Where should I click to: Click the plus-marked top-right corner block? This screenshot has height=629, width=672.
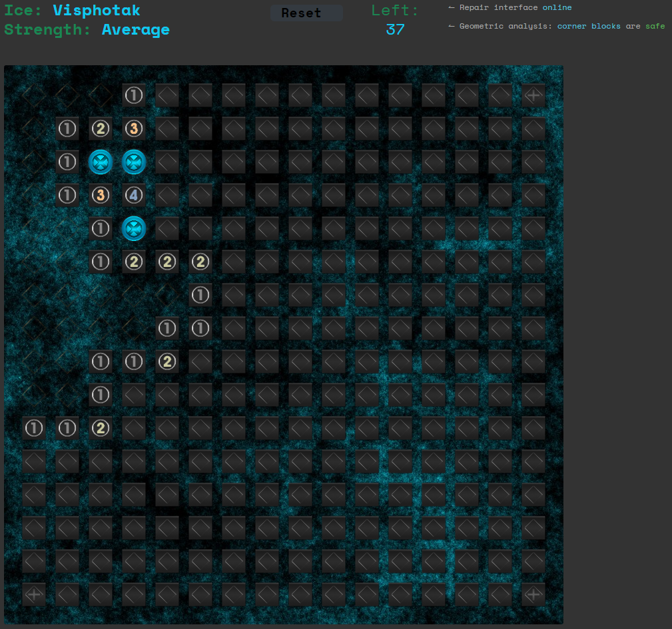pyautogui.click(x=533, y=95)
